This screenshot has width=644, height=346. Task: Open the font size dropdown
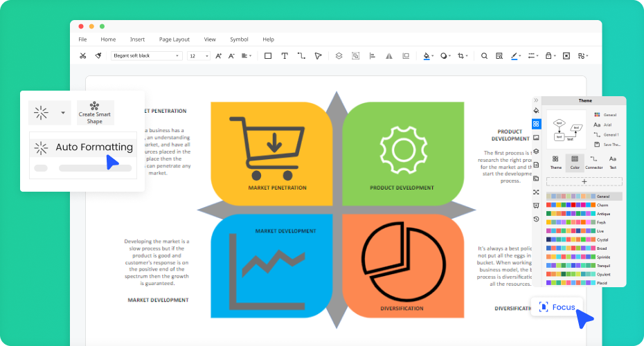[199, 56]
